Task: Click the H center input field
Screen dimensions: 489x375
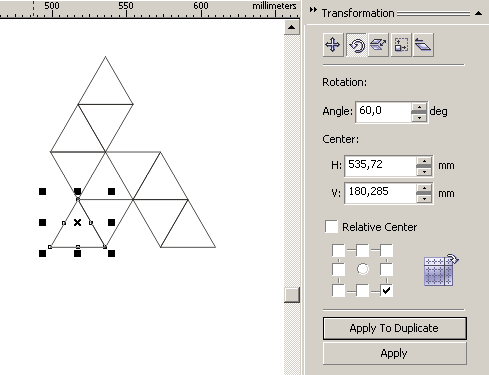Action: [380, 165]
